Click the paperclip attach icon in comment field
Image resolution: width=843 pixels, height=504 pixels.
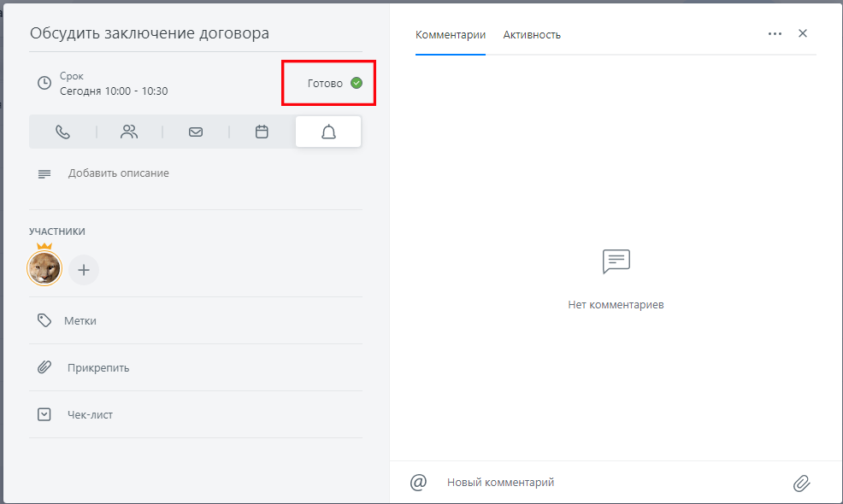[x=802, y=483]
